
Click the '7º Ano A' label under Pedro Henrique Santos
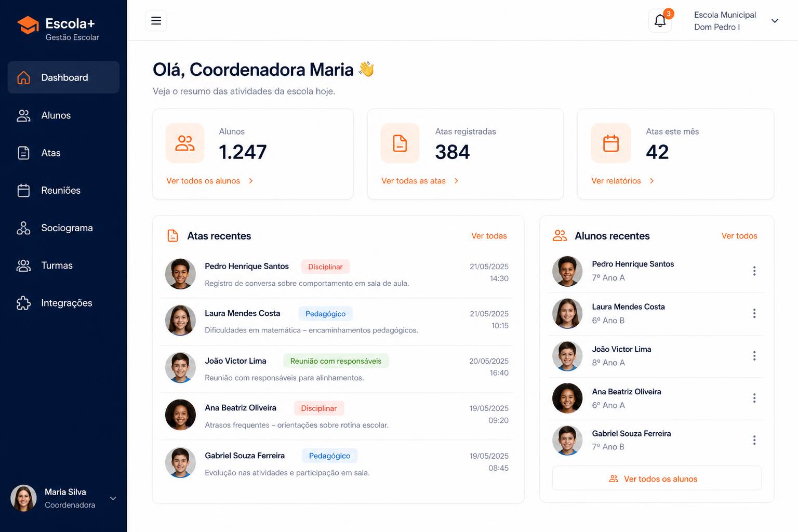[x=608, y=278]
